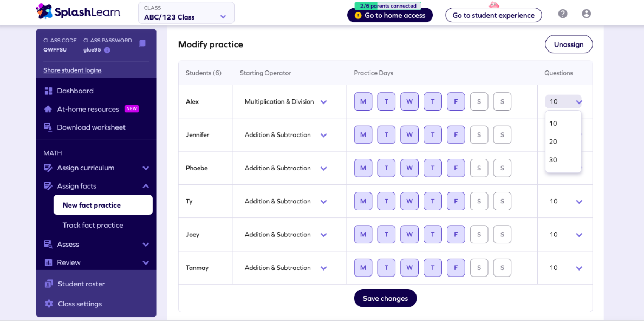Toggle Monday practice day for Jennifer
The image size is (644, 321).
coord(363,135)
